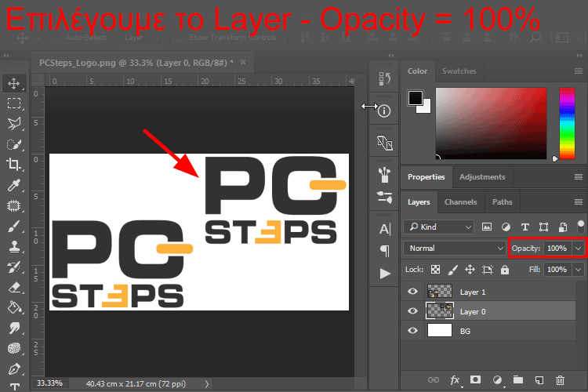
Task: Filter for pixel layers
Action: pos(487,227)
